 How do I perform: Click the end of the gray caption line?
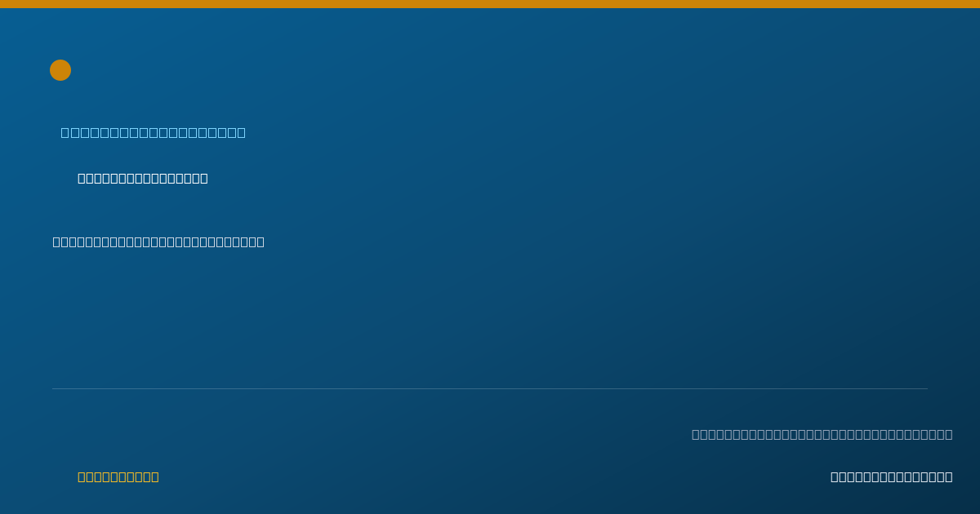pyautogui.click(x=949, y=434)
